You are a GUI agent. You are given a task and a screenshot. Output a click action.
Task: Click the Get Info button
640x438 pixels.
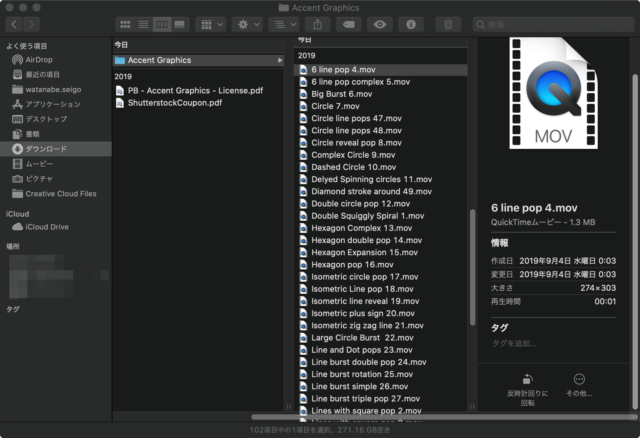[x=411, y=24]
